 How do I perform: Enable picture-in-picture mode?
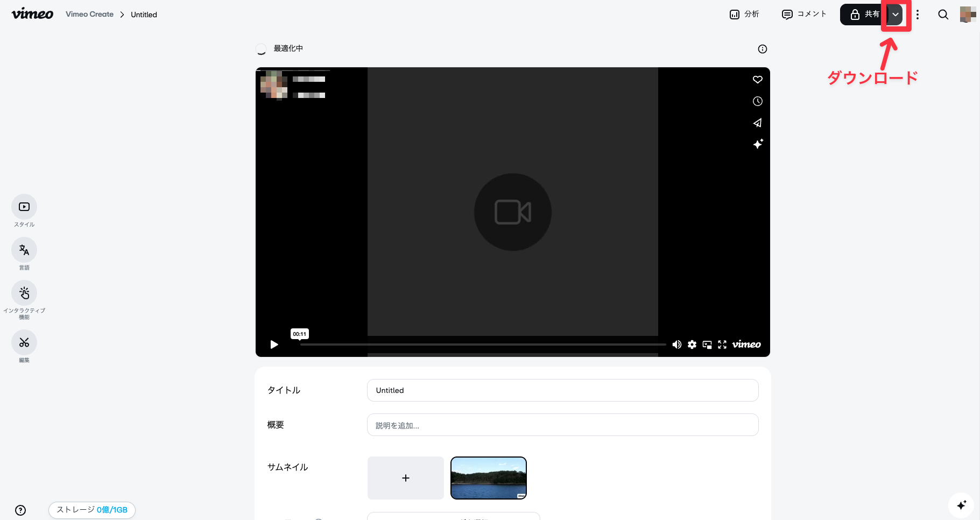707,345
